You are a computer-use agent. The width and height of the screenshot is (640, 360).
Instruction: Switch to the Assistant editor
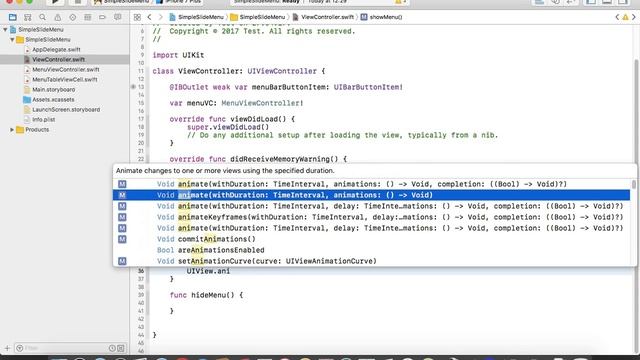coord(555,2)
